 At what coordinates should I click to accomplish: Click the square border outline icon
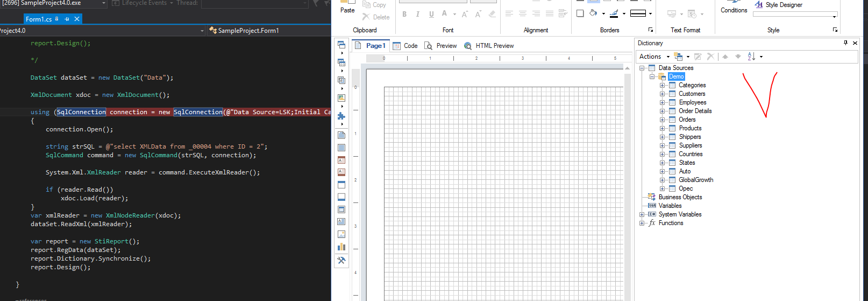point(580,13)
